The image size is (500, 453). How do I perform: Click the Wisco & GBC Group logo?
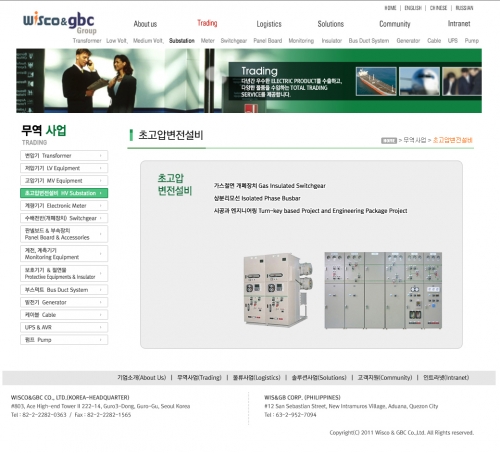pos(60,23)
